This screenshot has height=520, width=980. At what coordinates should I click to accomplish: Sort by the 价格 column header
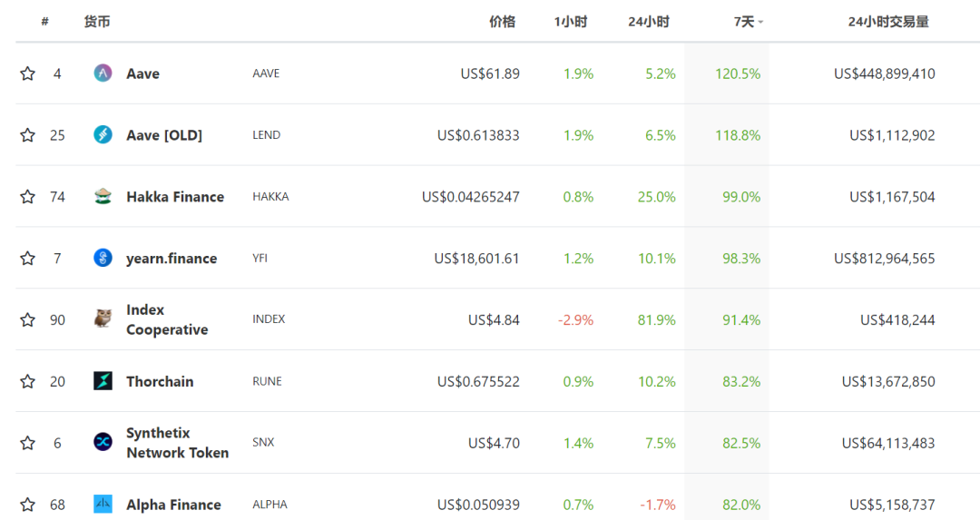tap(502, 22)
